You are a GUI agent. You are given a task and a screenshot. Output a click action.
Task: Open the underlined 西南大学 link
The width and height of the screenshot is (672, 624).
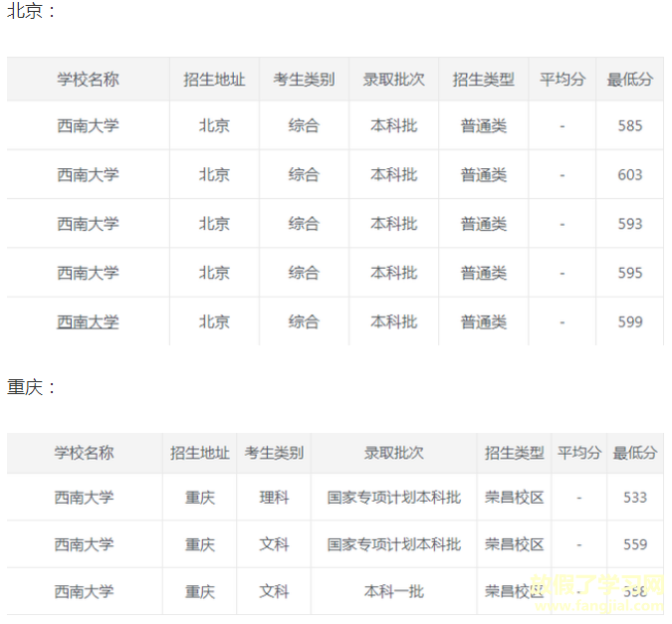point(88,321)
